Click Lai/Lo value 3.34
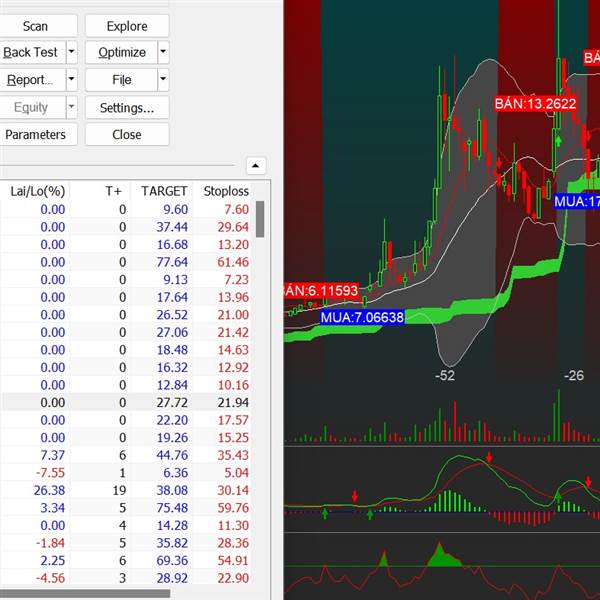This screenshot has height=600, width=600. click(53, 508)
